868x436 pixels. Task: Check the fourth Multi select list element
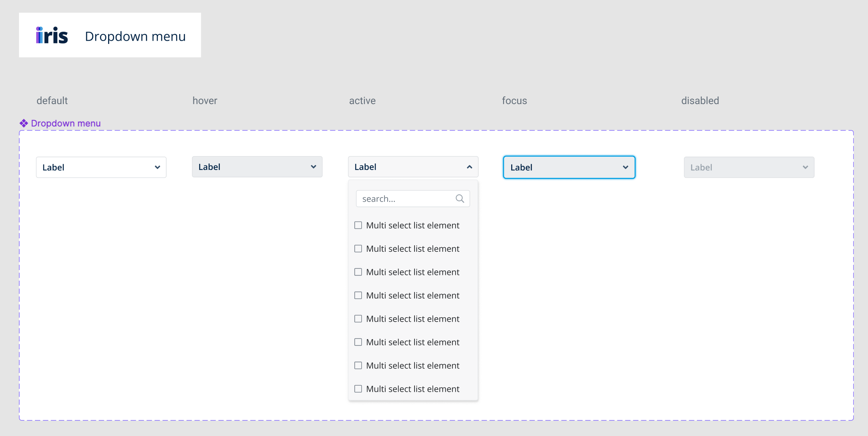(x=358, y=295)
